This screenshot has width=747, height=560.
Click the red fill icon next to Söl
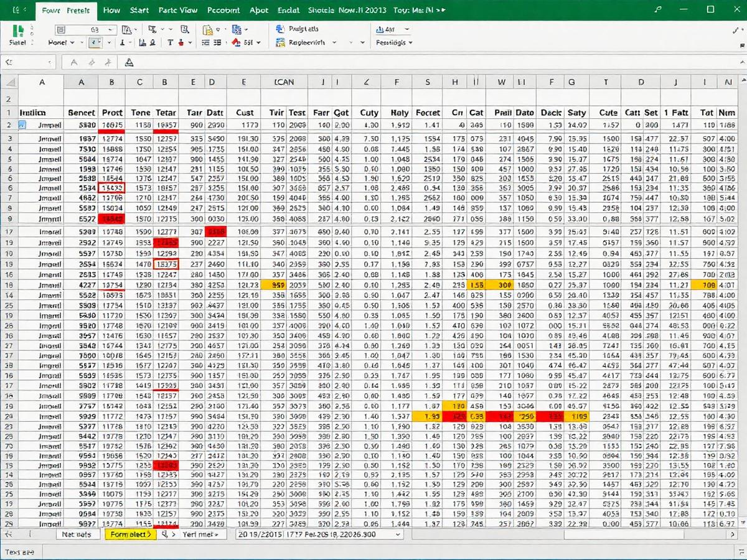237,42
